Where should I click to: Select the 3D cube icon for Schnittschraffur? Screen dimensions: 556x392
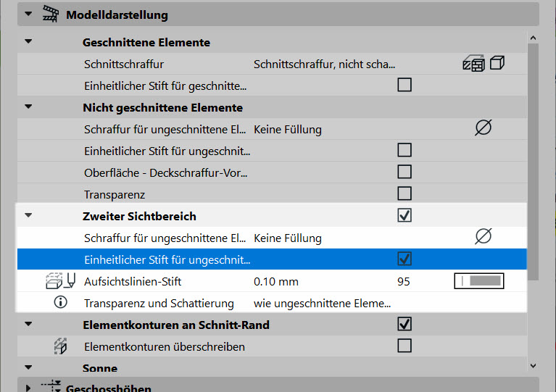[x=497, y=63]
